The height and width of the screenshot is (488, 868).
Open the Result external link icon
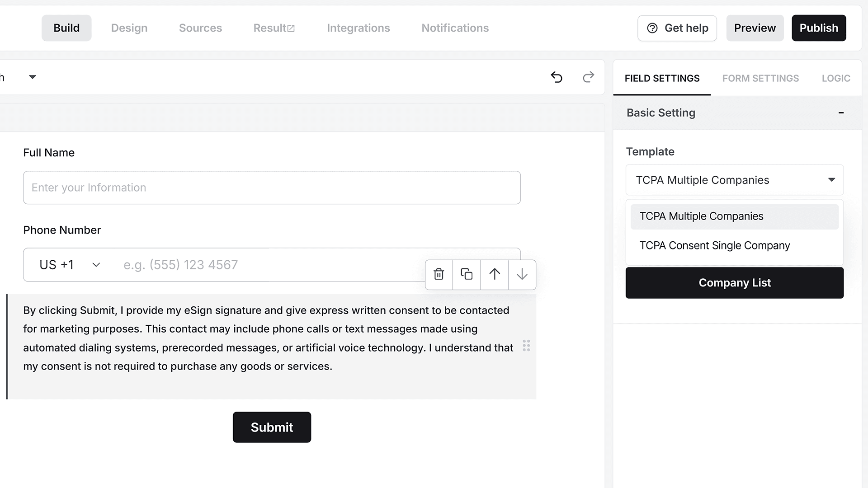[x=291, y=28]
